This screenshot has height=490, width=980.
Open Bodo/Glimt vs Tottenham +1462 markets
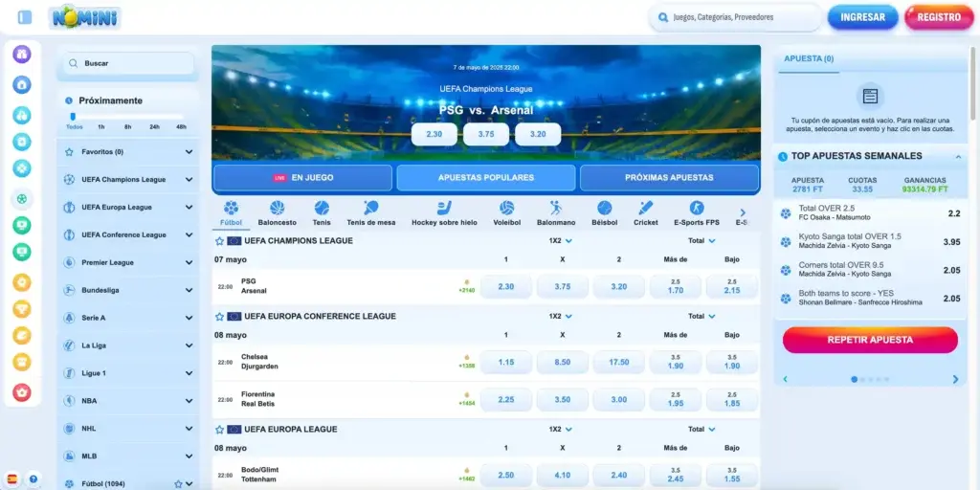[466, 475]
